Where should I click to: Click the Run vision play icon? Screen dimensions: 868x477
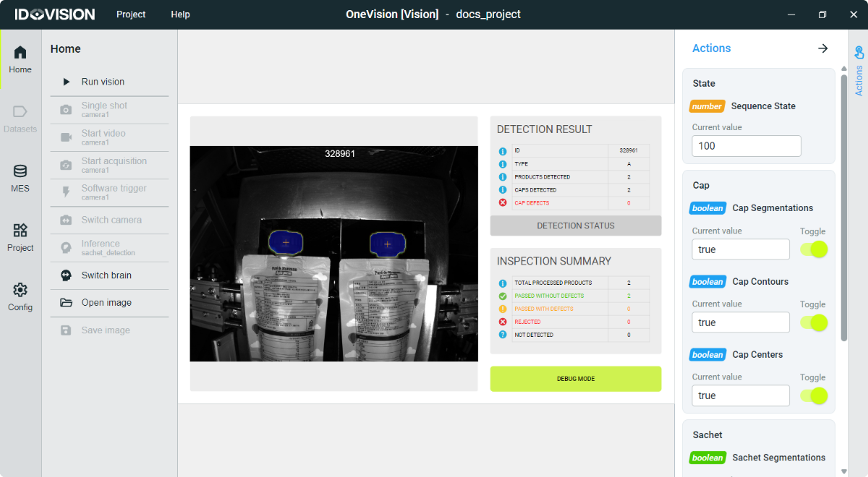(x=67, y=82)
